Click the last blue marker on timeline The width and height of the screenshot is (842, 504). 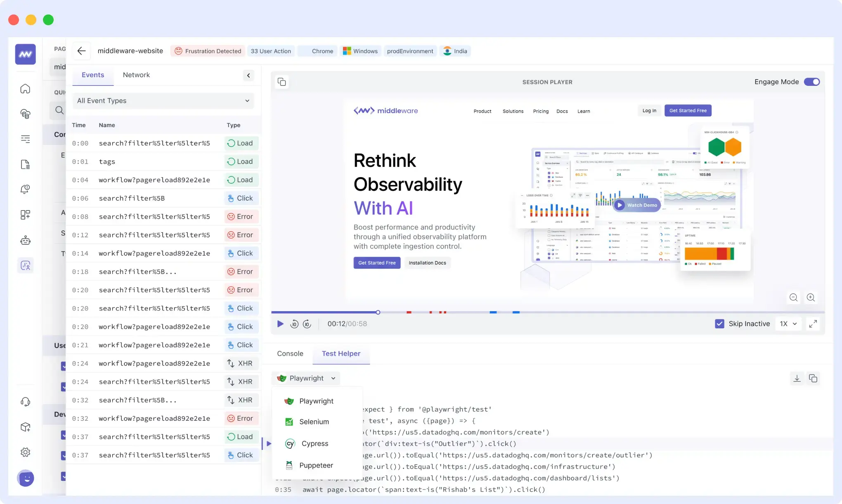516,312
